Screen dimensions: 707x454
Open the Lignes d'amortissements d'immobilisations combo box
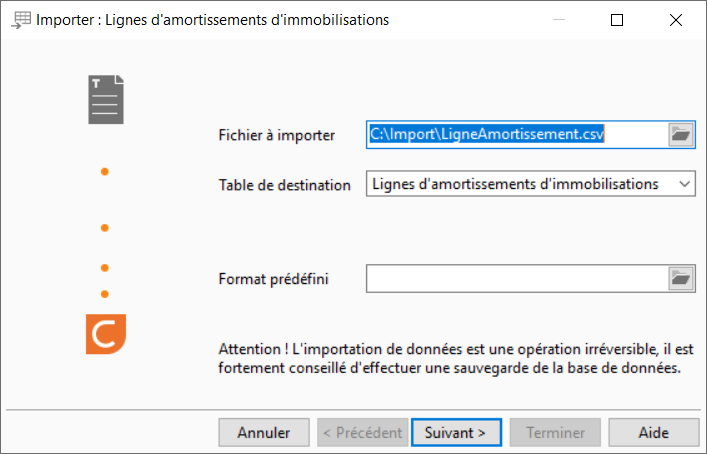531,184
